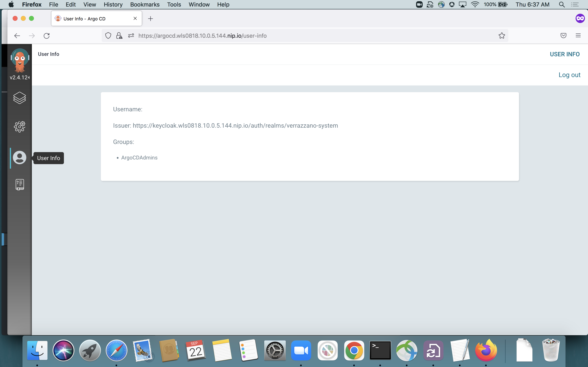Click the connection security padlock toggle
This screenshot has height=367, width=588.
(119, 35)
